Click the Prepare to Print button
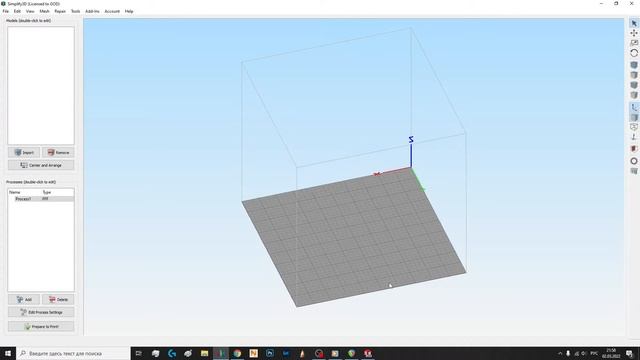This screenshot has width=640, height=360. [x=41, y=327]
